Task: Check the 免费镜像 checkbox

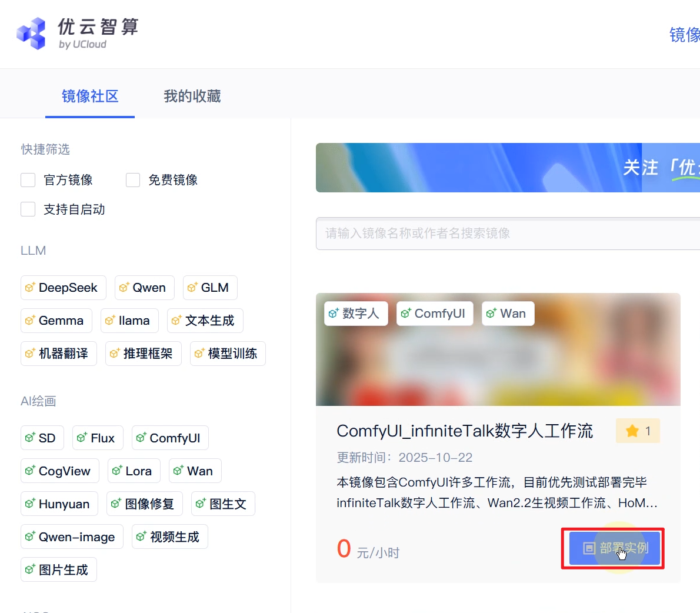Action: pyautogui.click(x=133, y=180)
